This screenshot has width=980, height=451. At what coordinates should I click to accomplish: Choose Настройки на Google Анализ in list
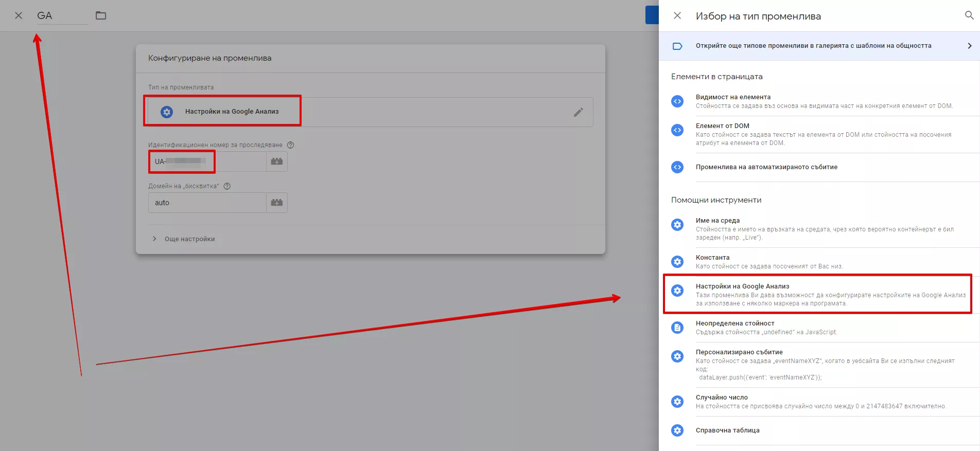pos(819,295)
